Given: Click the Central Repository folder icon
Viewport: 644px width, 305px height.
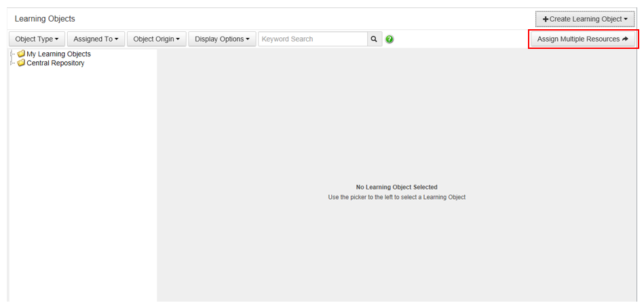Looking at the screenshot, I should pos(21,63).
